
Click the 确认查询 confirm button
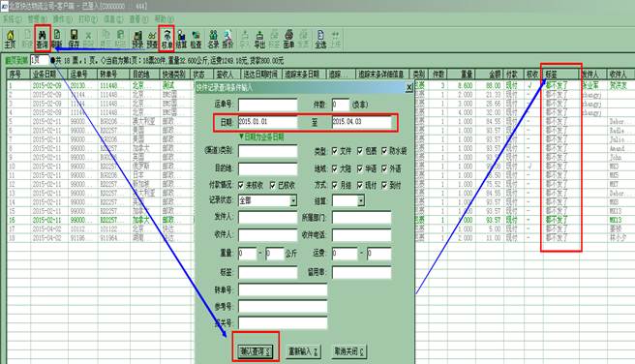(256, 351)
